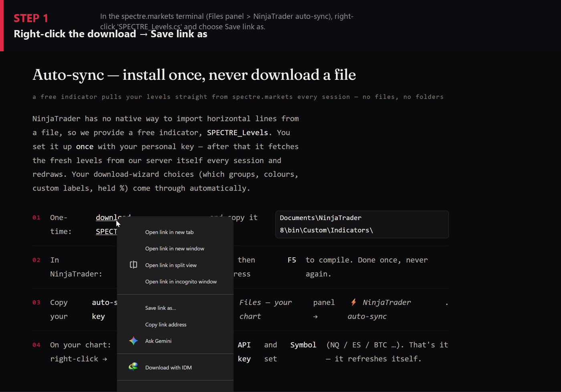The width and height of the screenshot is (561, 392).
Task: Click the highlighted 'SPECTRE_Levels' text
Action: pos(238,133)
